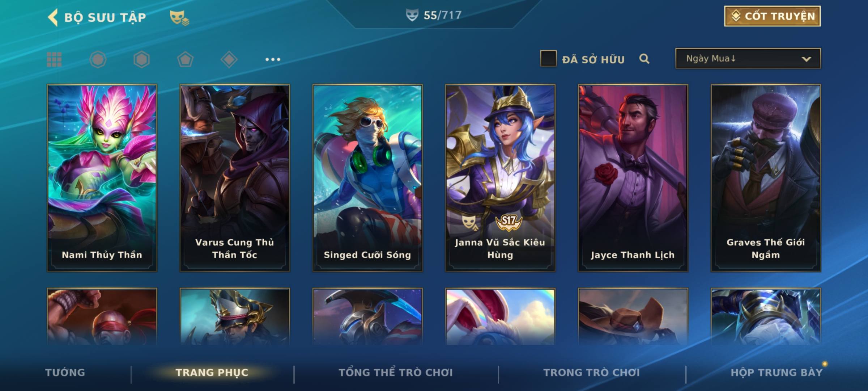Viewport: 868px width, 391px height.
Task: Select the octagon rarity filter icon
Action: pyautogui.click(x=98, y=59)
